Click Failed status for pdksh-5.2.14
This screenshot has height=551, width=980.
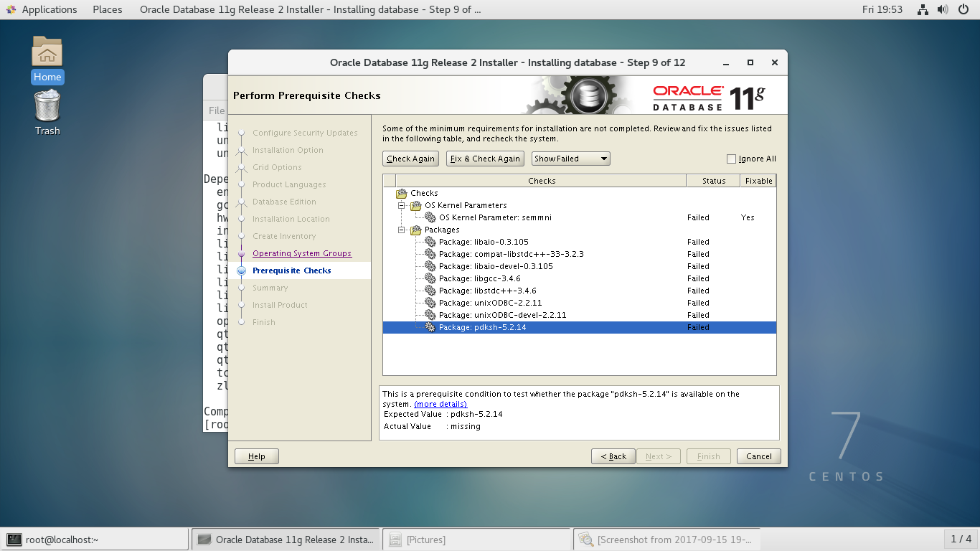click(698, 327)
